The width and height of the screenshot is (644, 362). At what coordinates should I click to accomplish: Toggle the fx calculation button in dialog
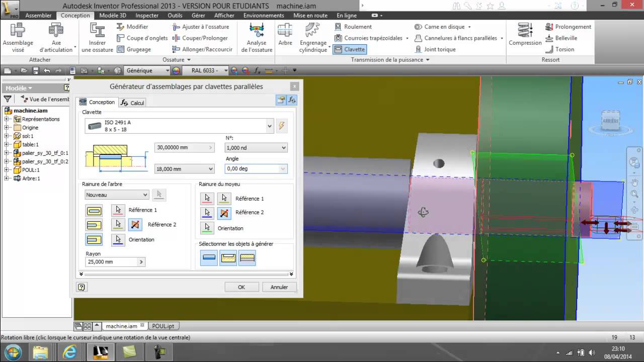292,100
